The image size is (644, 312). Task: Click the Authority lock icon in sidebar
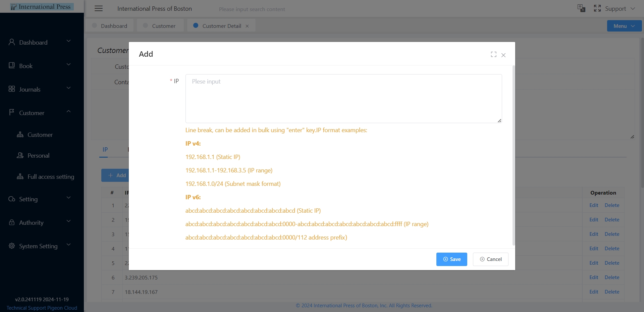point(12,222)
